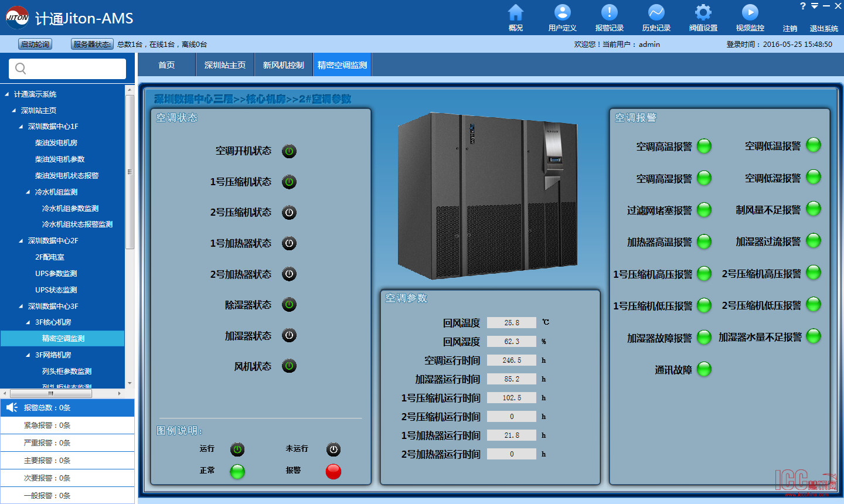Select 柴油发电机参数 in tree
844x504 pixels.
point(60,159)
